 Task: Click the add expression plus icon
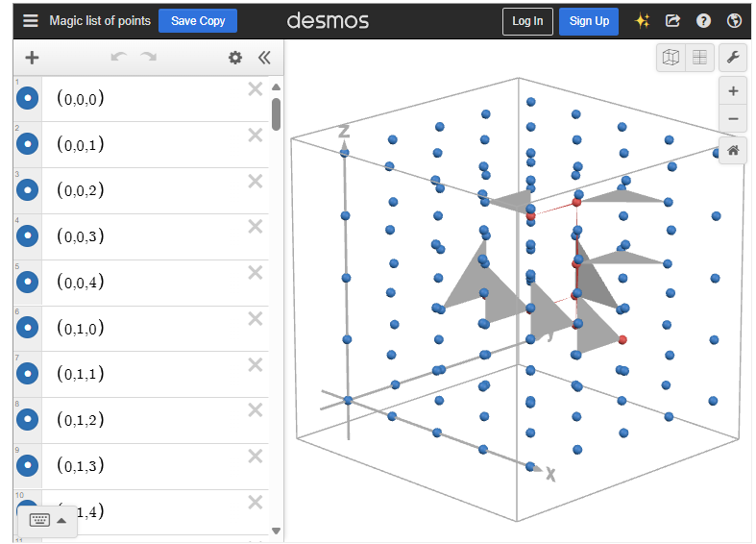tap(32, 58)
